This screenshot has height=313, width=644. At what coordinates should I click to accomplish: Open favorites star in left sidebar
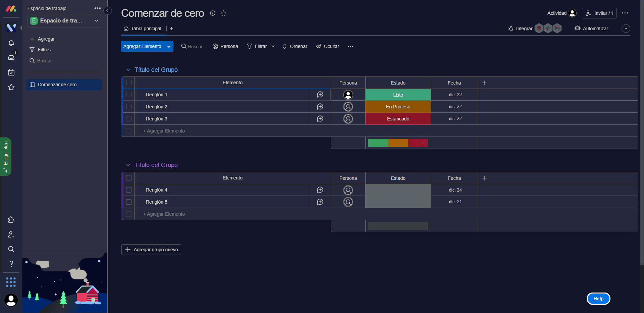point(11,87)
